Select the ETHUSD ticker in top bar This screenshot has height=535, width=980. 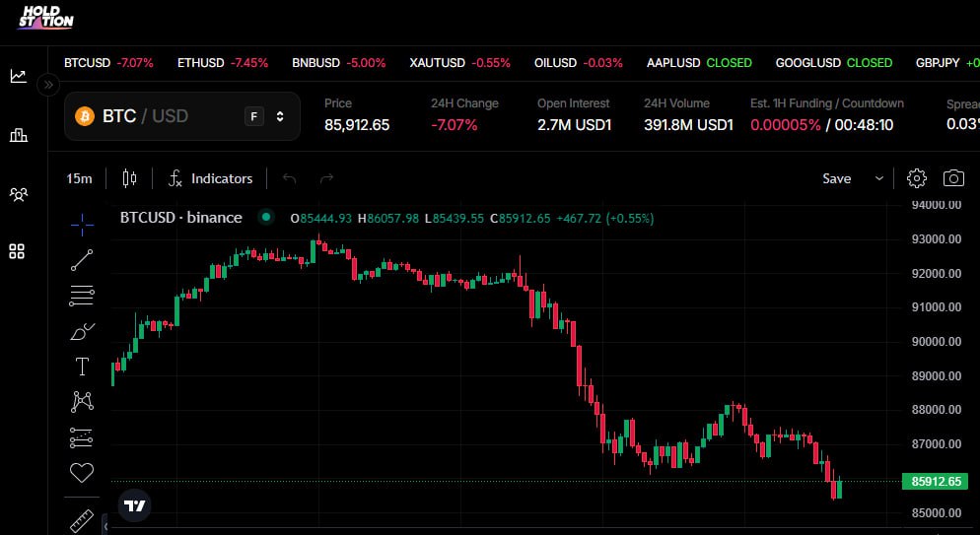[x=223, y=63]
